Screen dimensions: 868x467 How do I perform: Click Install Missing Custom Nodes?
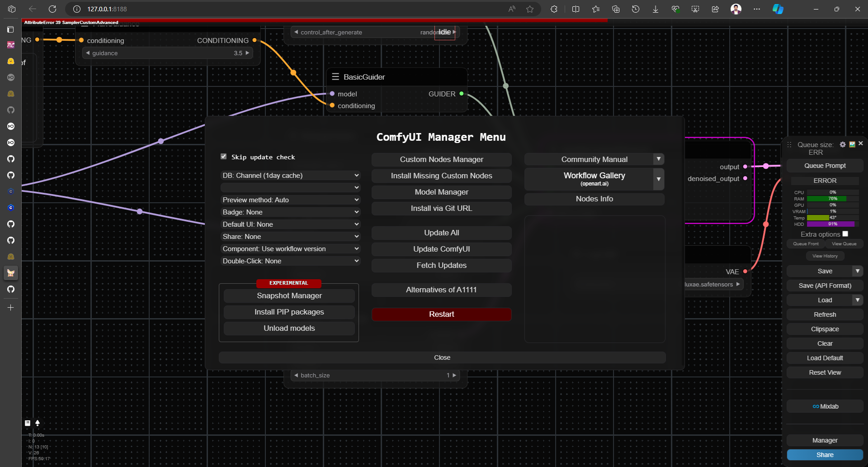[442, 176]
